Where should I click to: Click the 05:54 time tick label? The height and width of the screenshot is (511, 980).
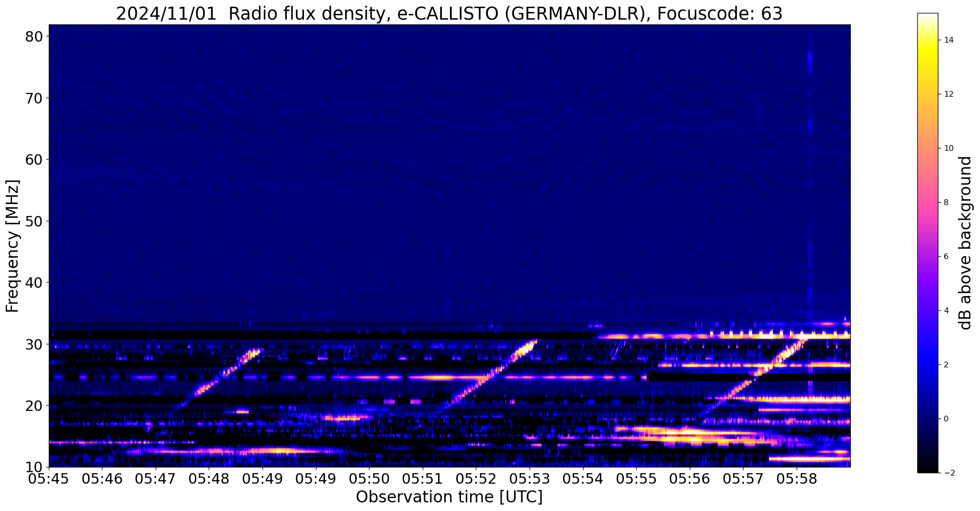tap(583, 479)
